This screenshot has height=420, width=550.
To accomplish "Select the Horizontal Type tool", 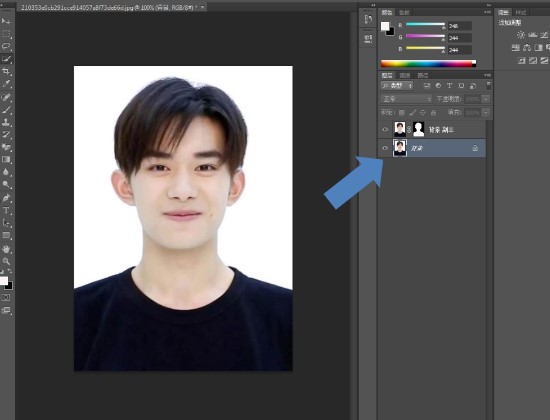I will (x=6, y=211).
